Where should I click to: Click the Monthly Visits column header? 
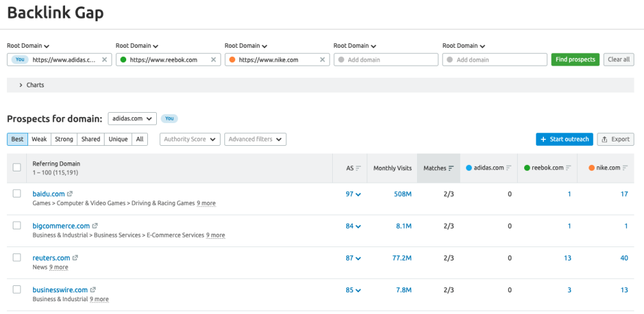pyautogui.click(x=392, y=168)
